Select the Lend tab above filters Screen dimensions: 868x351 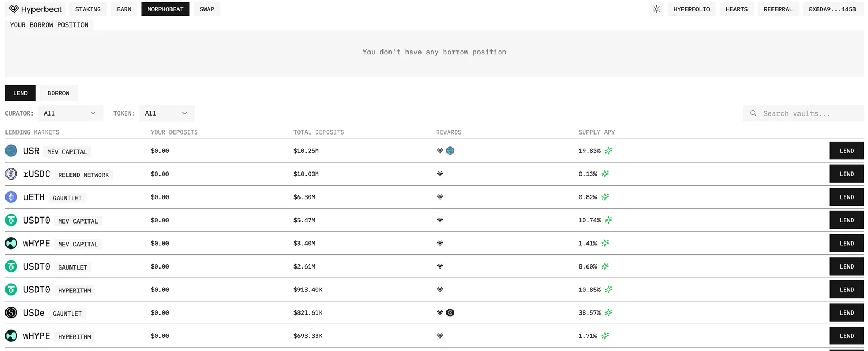coord(20,93)
